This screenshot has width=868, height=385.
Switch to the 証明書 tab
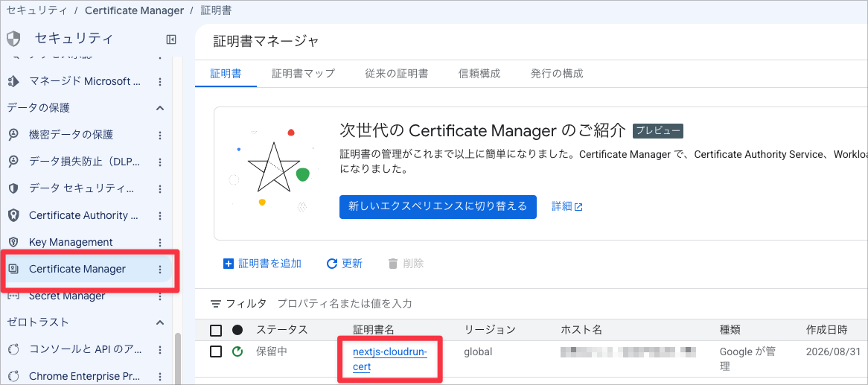click(x=226, y=73)
